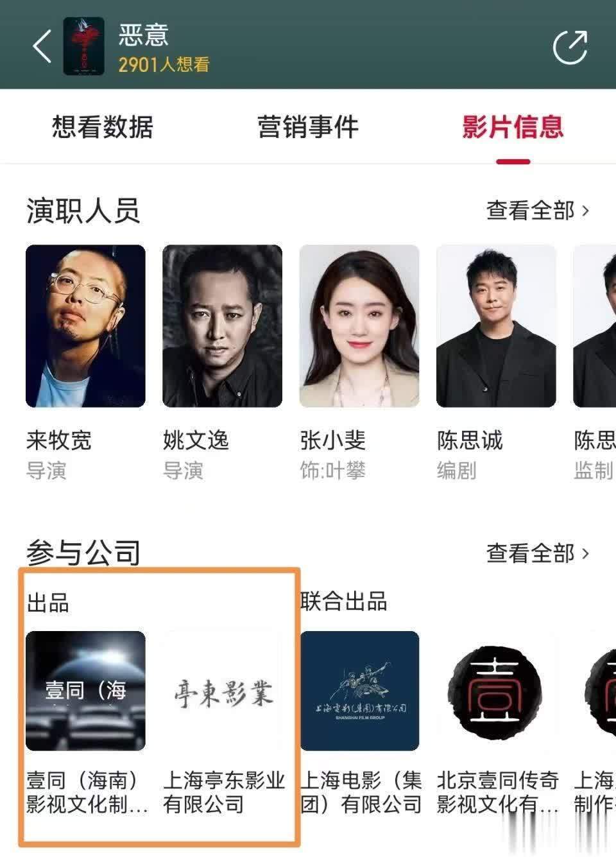The width and height of the screenshot is (616, 857).
Task: Expand 查看全部 for 参与公司
Action: [x=538, y=553]
